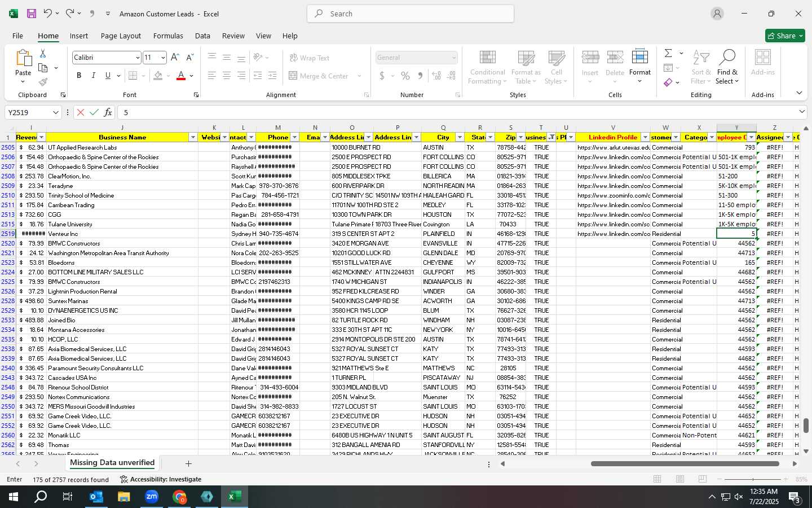Click the new sheet plus button
This screenshot has height=508, width=812.
click(x=188, y=463)
